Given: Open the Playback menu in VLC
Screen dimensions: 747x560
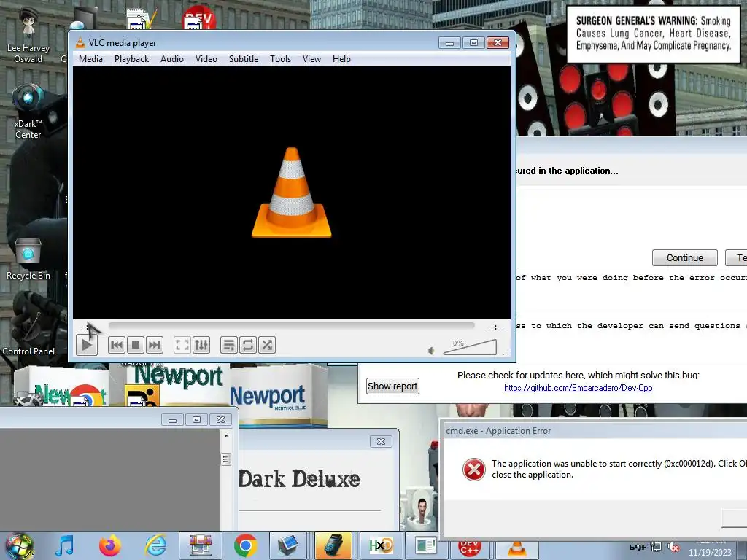Looking at the screenshot, I should [131, 59].
